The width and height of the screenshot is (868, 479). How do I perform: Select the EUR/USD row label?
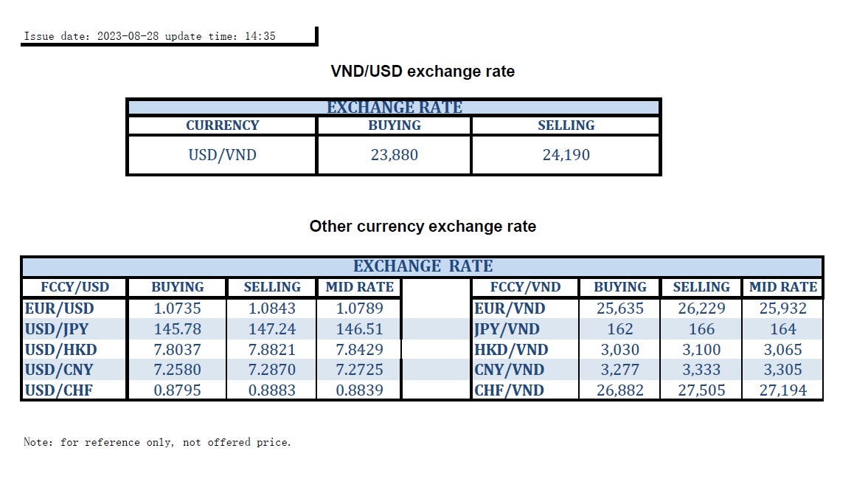pyautogui.click(x=60, y=309)
